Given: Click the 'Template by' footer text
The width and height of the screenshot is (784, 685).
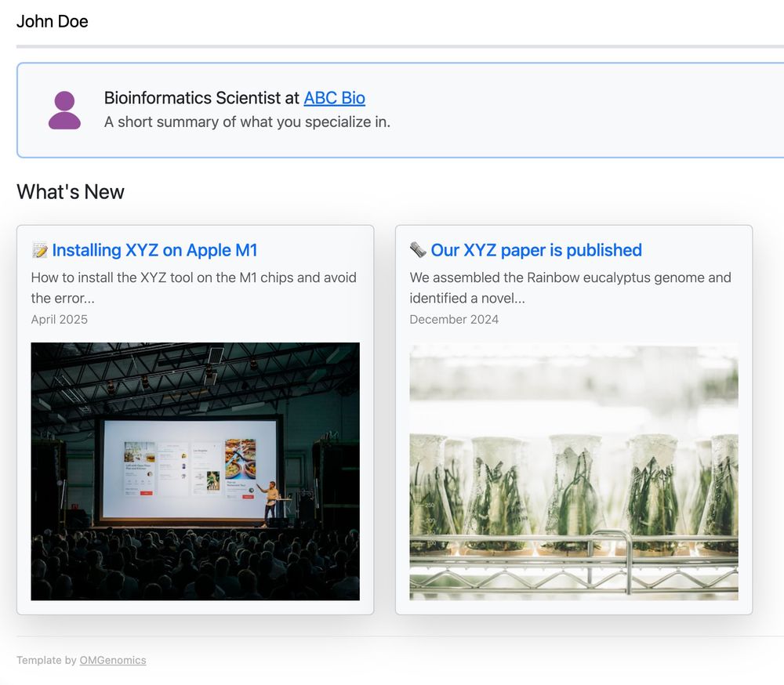Looking at the screenshot, I should (x=46, y=660).
